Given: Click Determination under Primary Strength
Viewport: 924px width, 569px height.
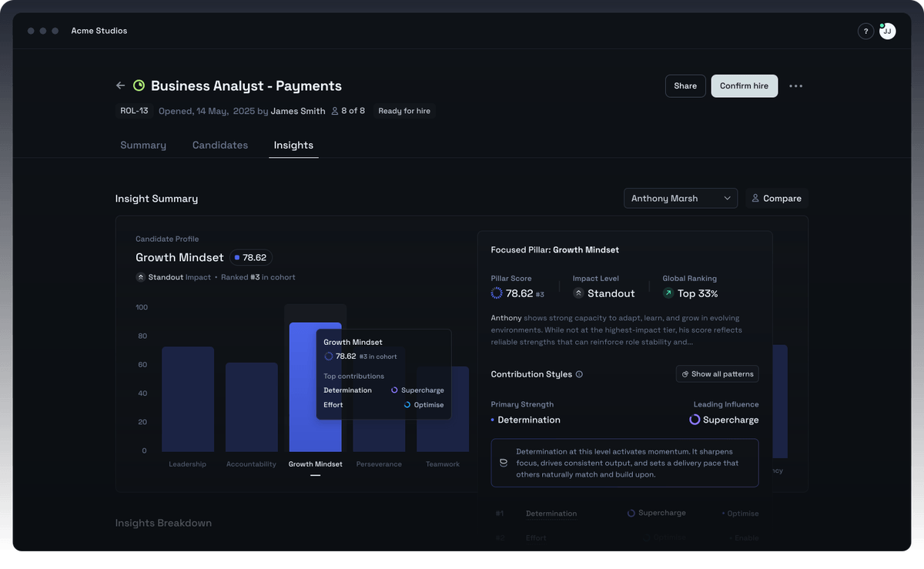Looking at the screenshot, I should click(529, 420).
